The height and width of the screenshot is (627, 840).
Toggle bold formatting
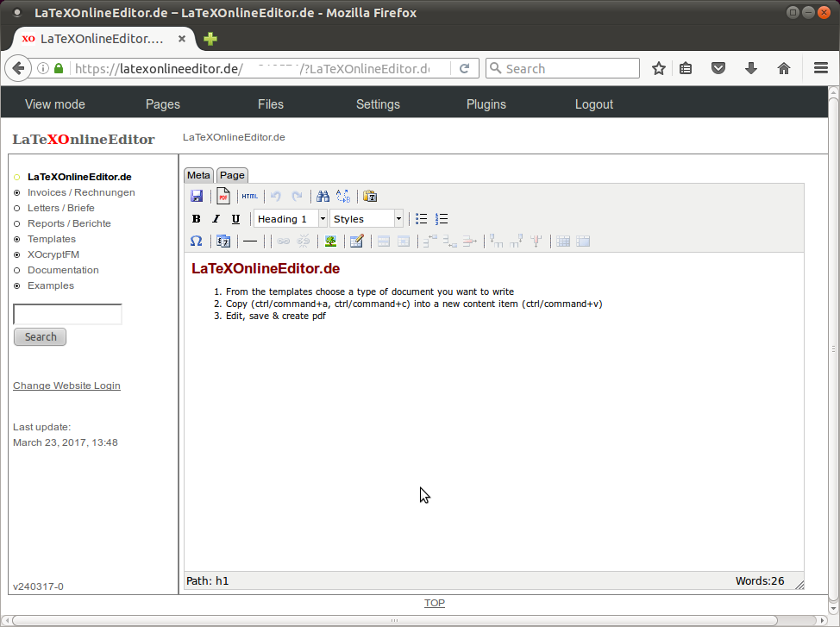[x=196, y=219]
